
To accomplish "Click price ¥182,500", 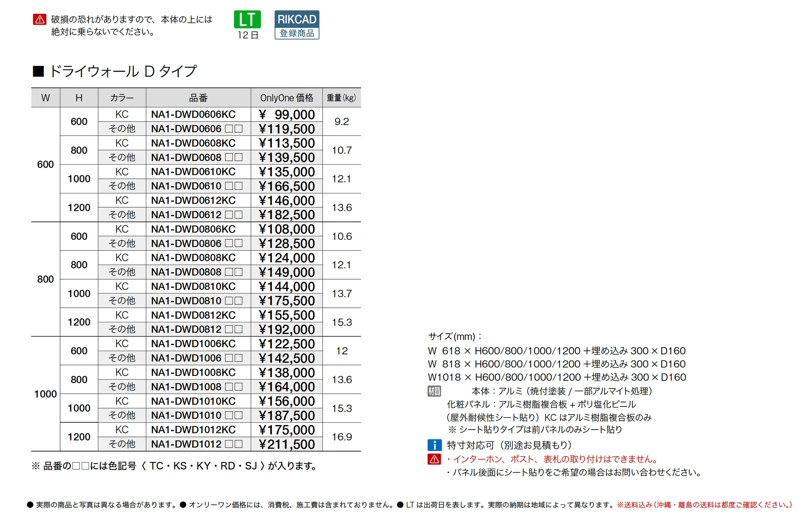I will 287,215.
